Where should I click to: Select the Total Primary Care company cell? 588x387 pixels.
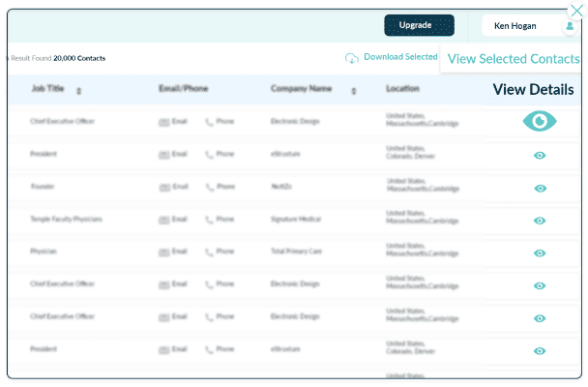click(x=296, y=252)
